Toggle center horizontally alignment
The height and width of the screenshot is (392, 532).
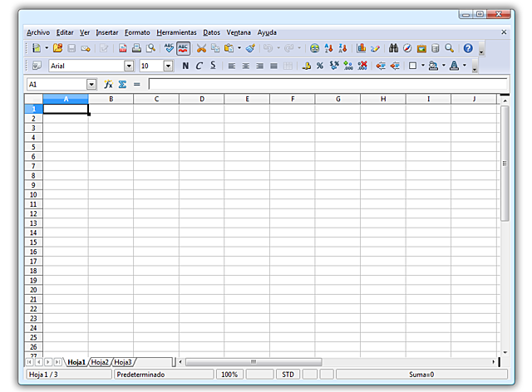click(x=246, y=66)
